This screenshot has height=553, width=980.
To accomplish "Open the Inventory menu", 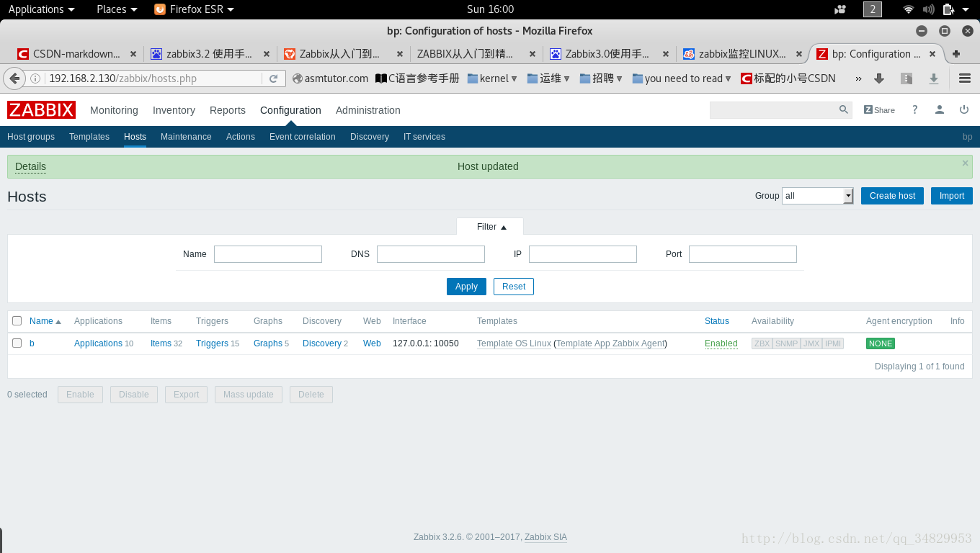I will (x=174, y=110).
